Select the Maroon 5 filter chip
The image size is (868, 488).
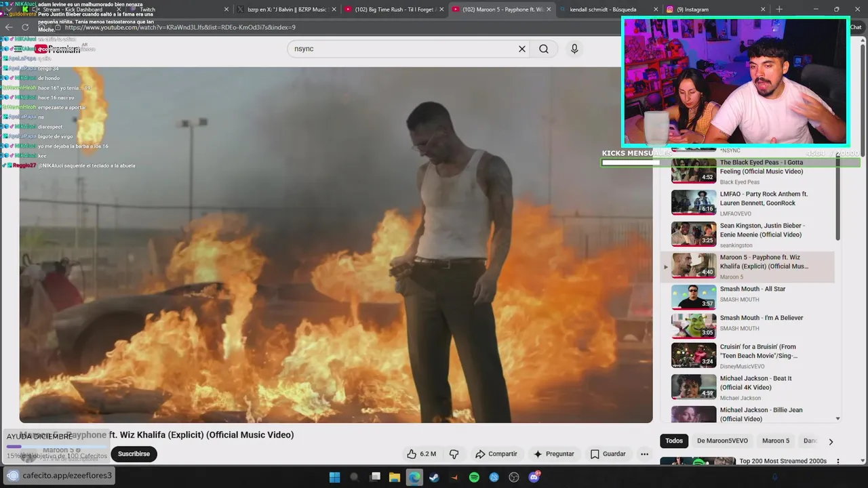point(776,441)
